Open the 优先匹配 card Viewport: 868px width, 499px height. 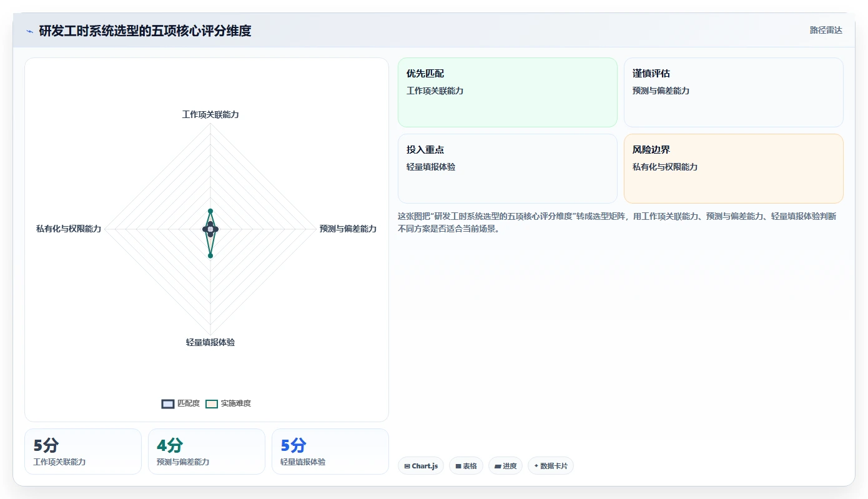[x=507, y=92]
